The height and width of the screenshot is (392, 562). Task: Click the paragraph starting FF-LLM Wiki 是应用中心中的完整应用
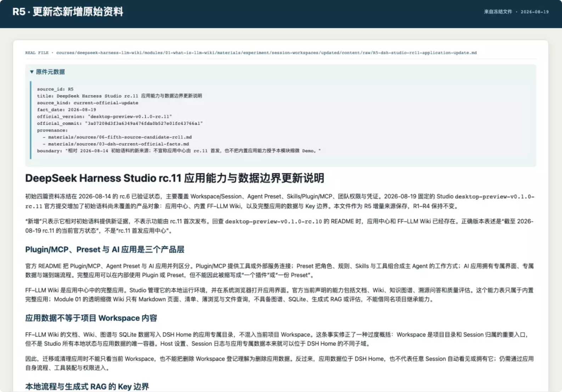click(279, 295)
